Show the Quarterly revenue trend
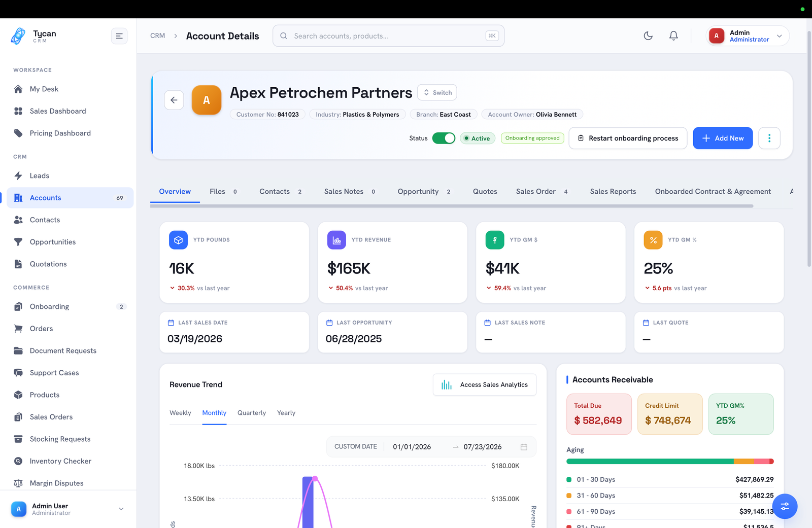Image resolution: width=812 pixels, height=528 pixels. [x=252, y=413]
